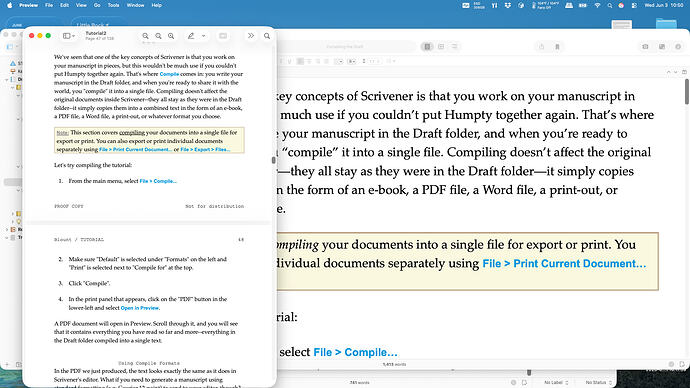Image resolution: width=690 pixels, height=388 pixels.
Task: Open the search icon in Preview toolbar
Action: click(x=267, y=36)
